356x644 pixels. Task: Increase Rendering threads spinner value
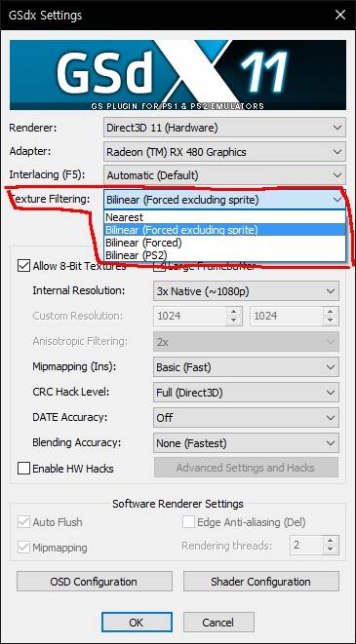coord(330,540)
